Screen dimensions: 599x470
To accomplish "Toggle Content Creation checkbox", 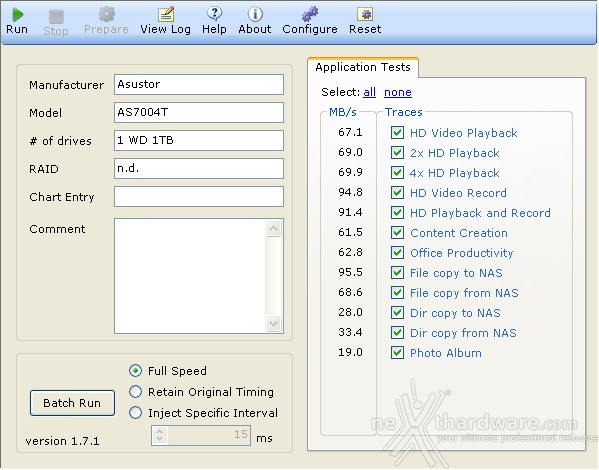I will [397, 233].
